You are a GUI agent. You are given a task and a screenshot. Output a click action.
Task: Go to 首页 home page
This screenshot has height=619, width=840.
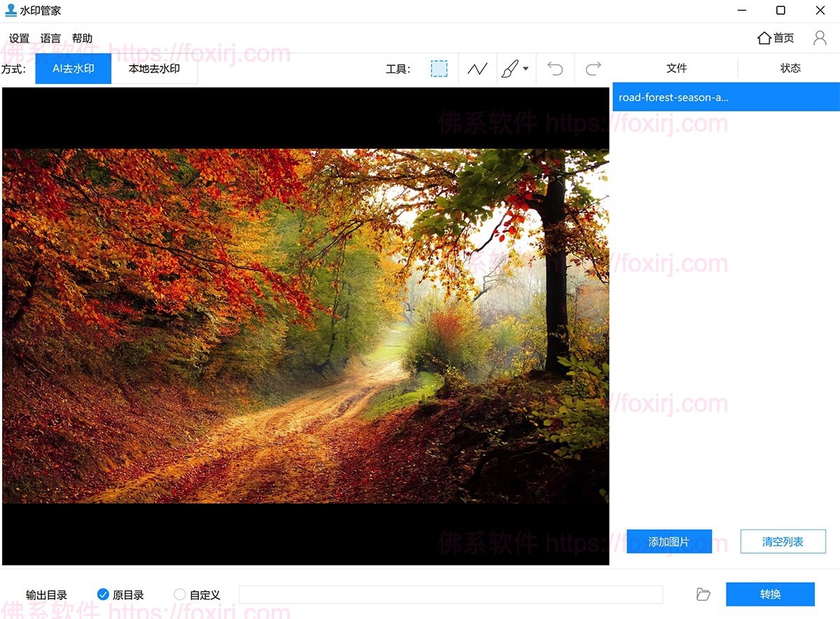pos(776,38)
